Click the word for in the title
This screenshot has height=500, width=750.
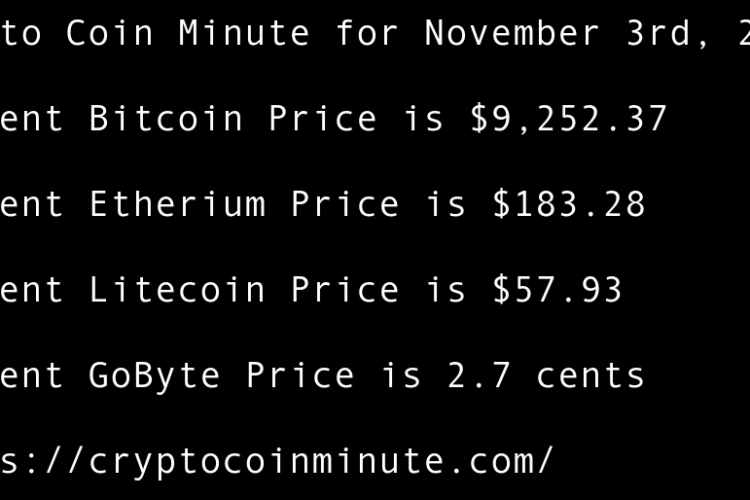point(367,33)
